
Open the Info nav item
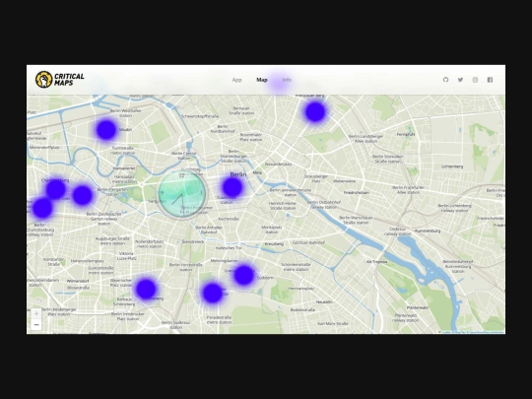(287, 80)
